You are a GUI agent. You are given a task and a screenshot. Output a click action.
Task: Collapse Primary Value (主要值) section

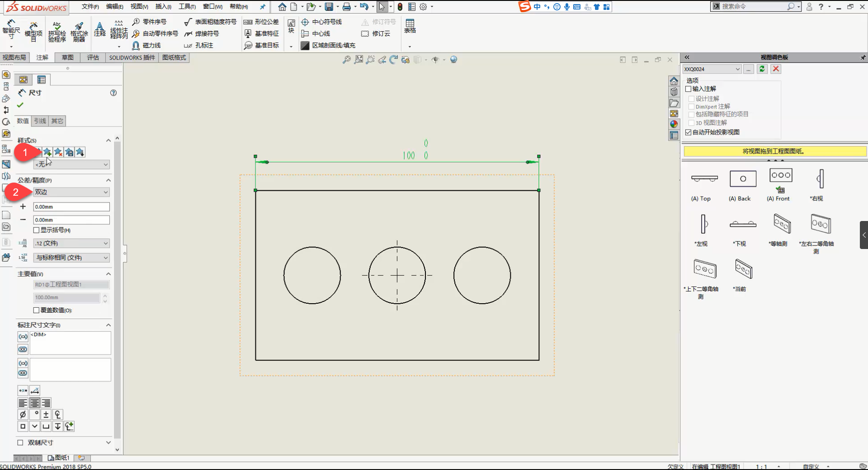pos(108,274)
